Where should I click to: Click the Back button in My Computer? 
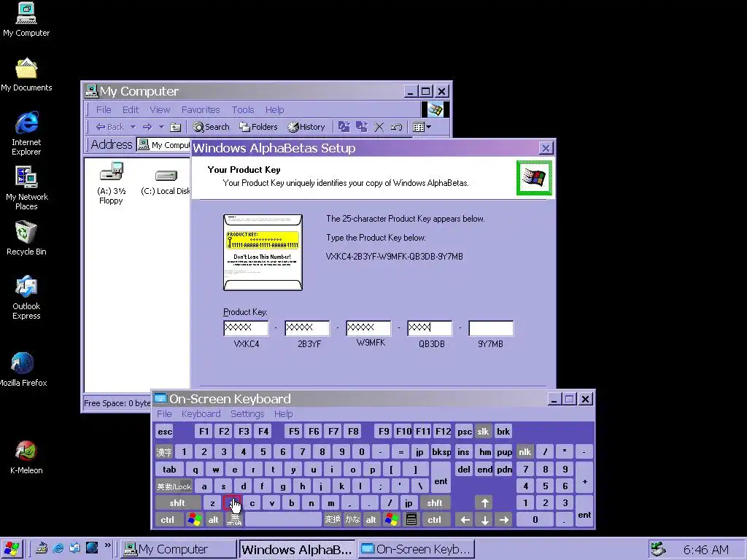click(x=110, y=127)
